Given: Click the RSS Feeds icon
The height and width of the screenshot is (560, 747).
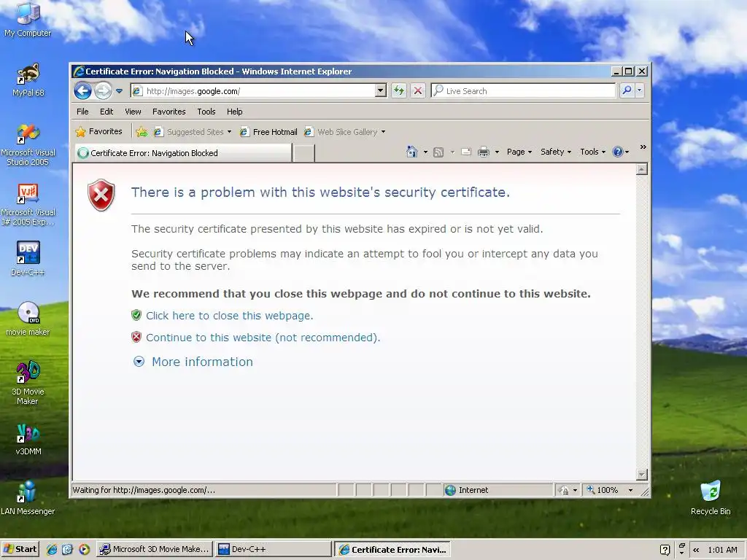Looking at the screenshot, I should pyautogui.click(x=438, y=152).
